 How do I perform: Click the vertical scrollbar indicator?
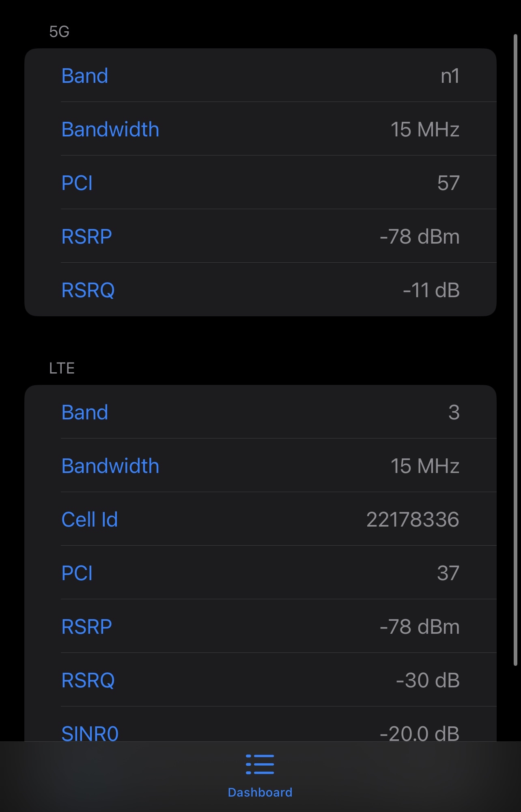pyautogui.click(x=515, y=350)
